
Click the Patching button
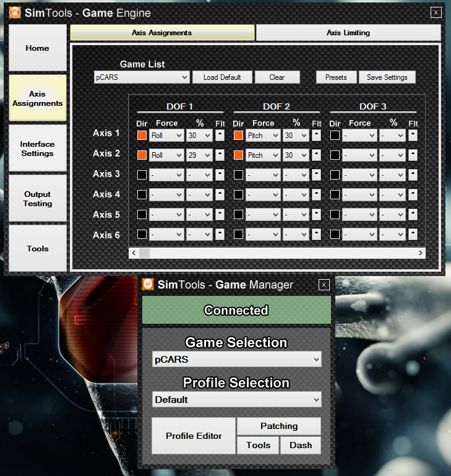click(279, 426)
